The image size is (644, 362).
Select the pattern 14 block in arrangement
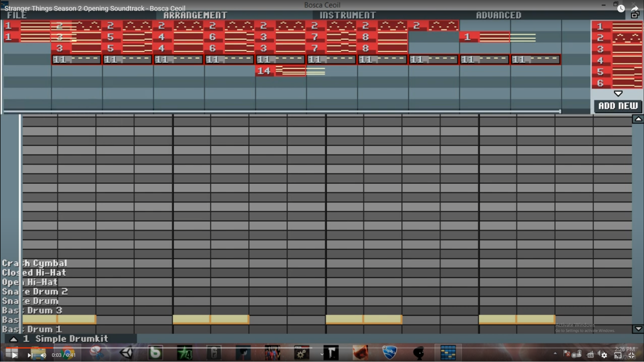tap(281, 71)
